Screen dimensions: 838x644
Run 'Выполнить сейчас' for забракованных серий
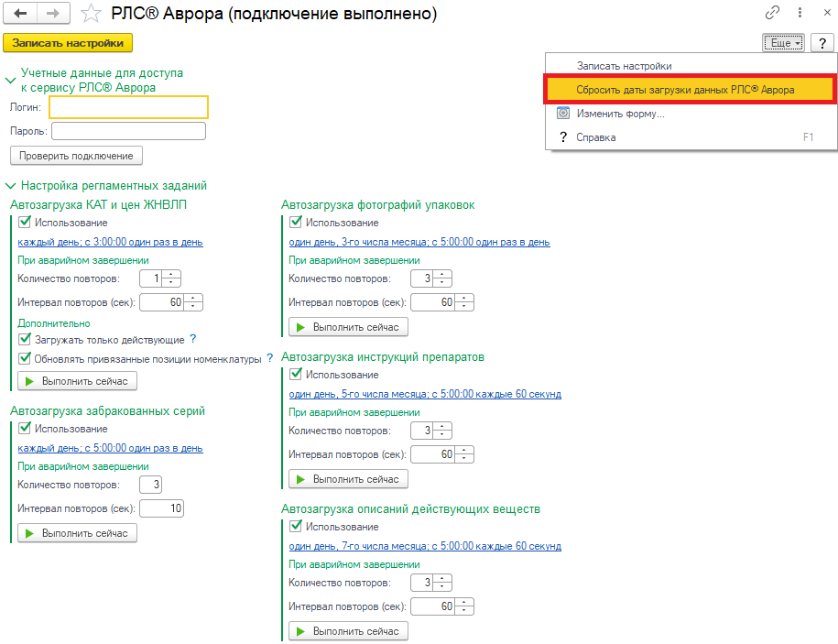coord(77,533)
